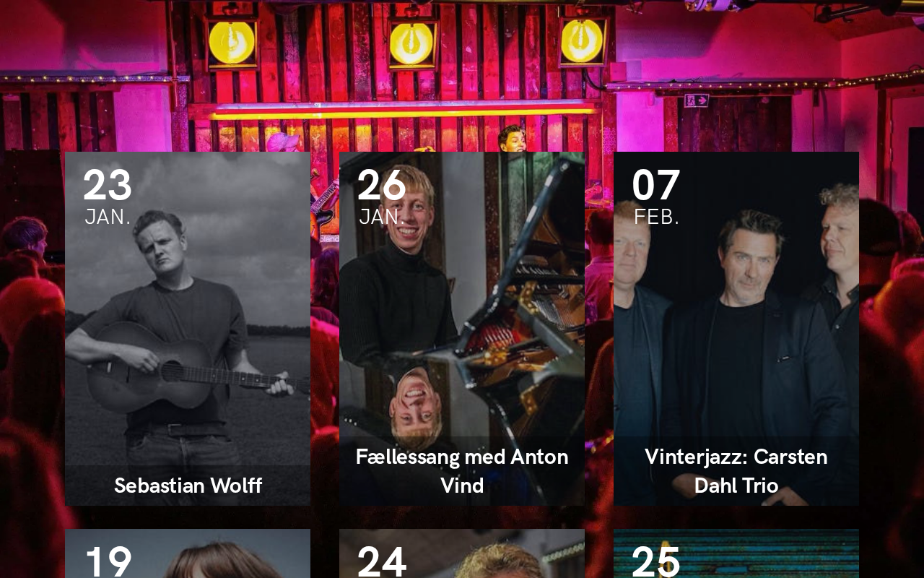Click the JAN. label under 26

(382, 217)
